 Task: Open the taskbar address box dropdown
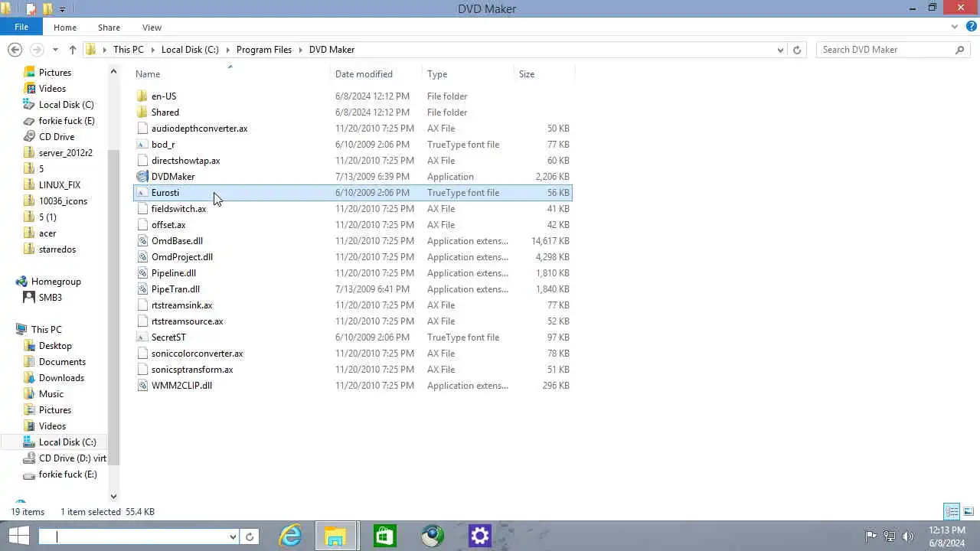point(233,536)
